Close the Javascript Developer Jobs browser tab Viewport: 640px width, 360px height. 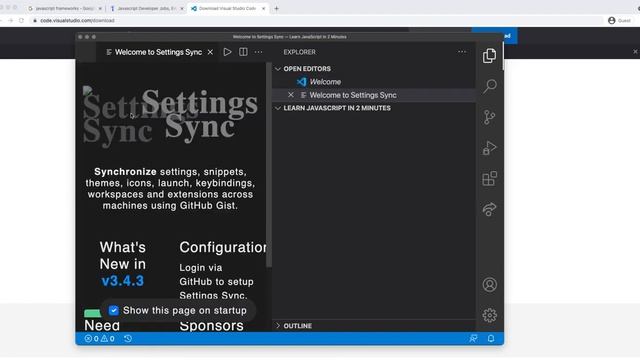pos(182,8)
